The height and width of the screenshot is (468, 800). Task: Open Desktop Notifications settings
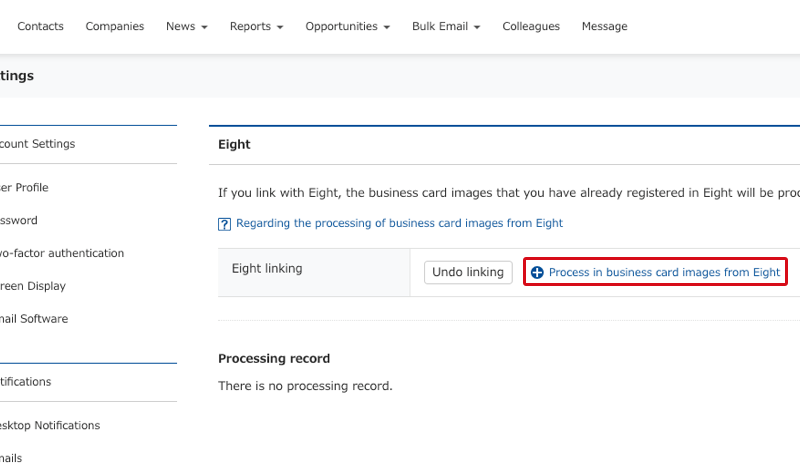click(x=50, y=425)
